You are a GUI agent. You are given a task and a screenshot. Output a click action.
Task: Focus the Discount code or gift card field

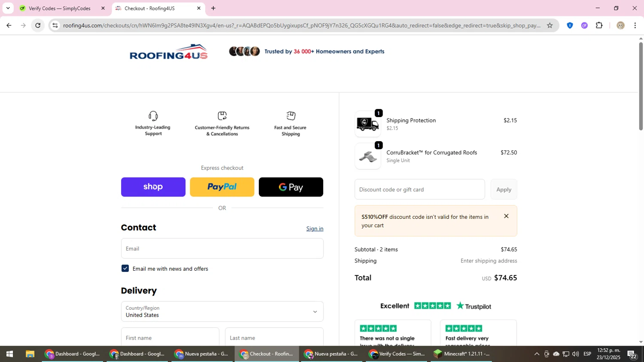click(419, 190)
